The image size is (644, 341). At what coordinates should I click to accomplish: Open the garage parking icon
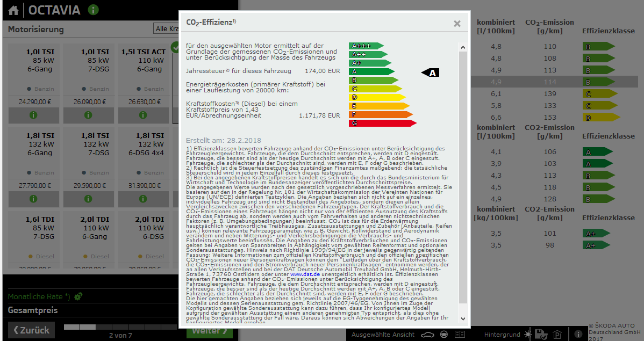click(x=557, y=335)
